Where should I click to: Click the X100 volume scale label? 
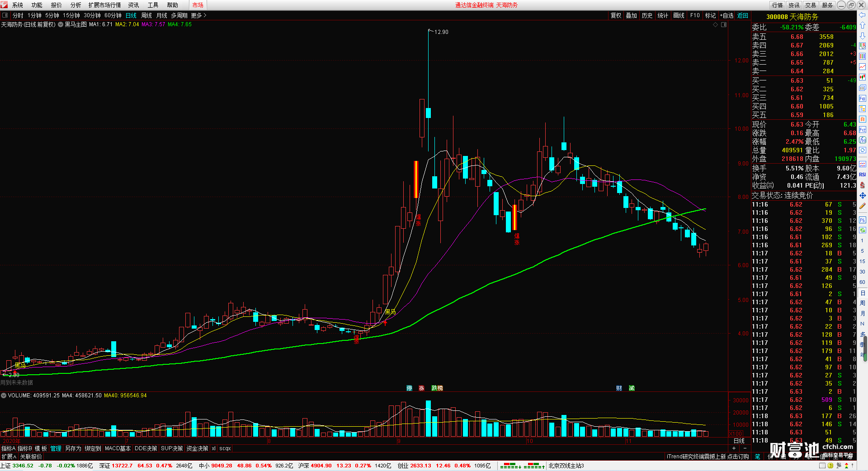(736, 434)
